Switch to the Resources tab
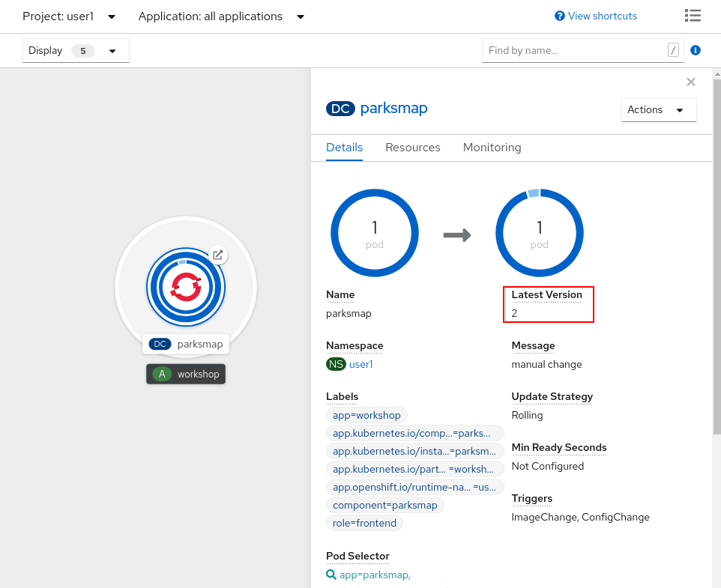The image size is (721, 588). click(412, 148)
